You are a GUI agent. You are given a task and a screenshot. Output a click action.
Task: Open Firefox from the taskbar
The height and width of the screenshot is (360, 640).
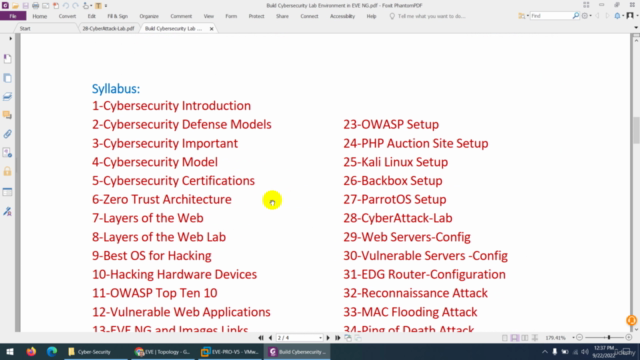click(31, 351)
